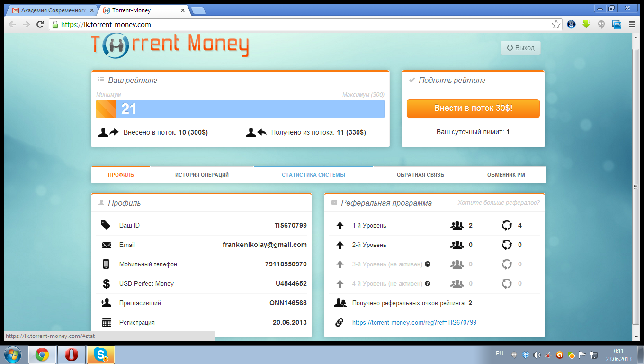Click the cycle icon in the 1-й Уровень row
The image size is (644, 364).
(x=507, y=226)
